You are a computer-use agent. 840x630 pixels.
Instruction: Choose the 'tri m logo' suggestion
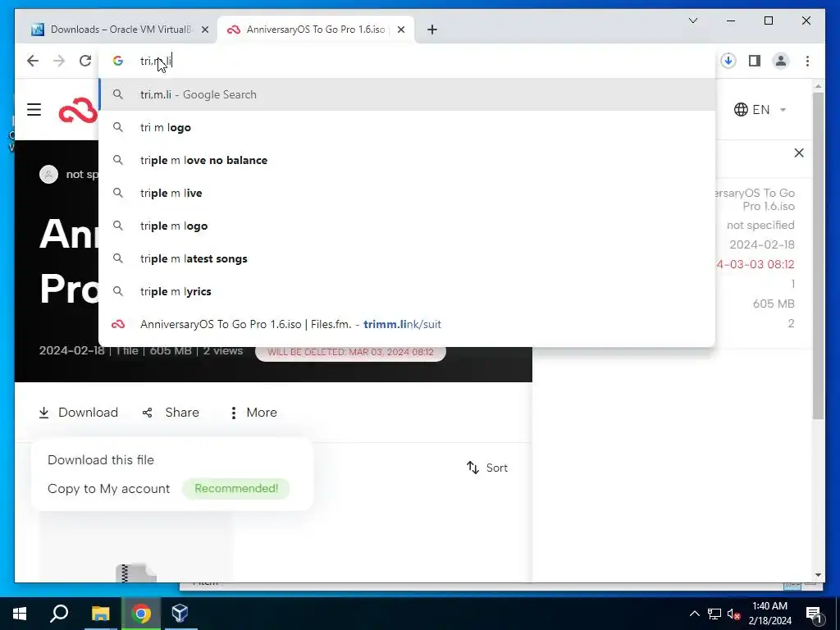coord(407,127)
